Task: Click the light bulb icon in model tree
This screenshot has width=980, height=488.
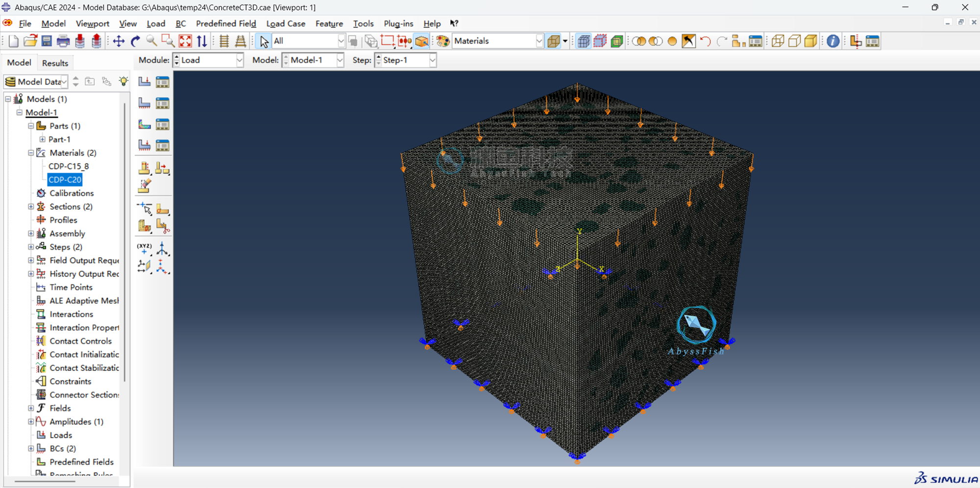Action: click(x=123, y=81)
